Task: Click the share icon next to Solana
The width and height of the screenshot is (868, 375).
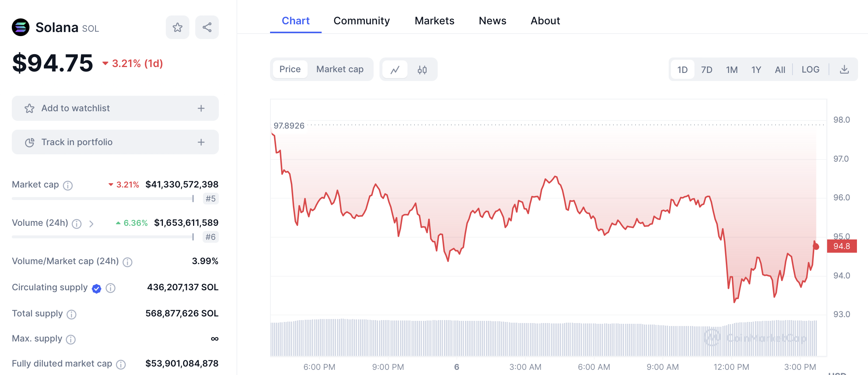Action: 207,27
